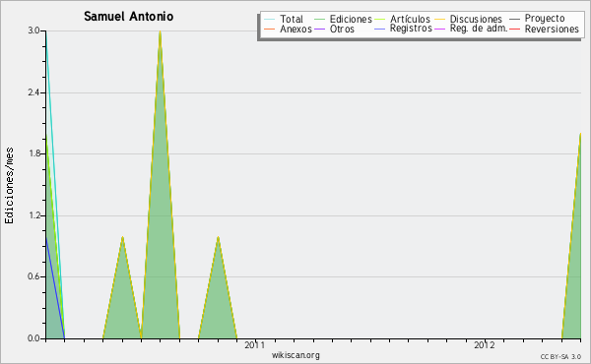Click the 2012 x-axis label
Image resolution: width=591 pixels, height=364 pixels.
[x=485, y=344]
